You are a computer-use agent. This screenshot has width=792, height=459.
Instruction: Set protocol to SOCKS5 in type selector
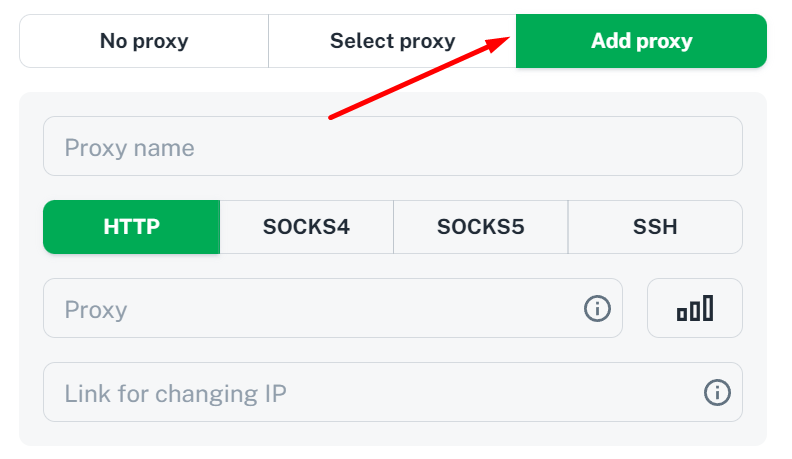click(x=481, y=227)
